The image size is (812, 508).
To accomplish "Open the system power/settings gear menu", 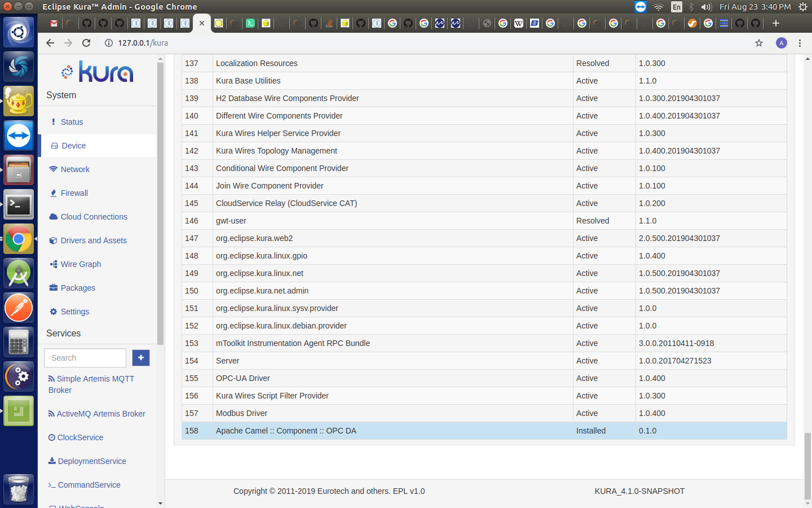I will point(803,7).
